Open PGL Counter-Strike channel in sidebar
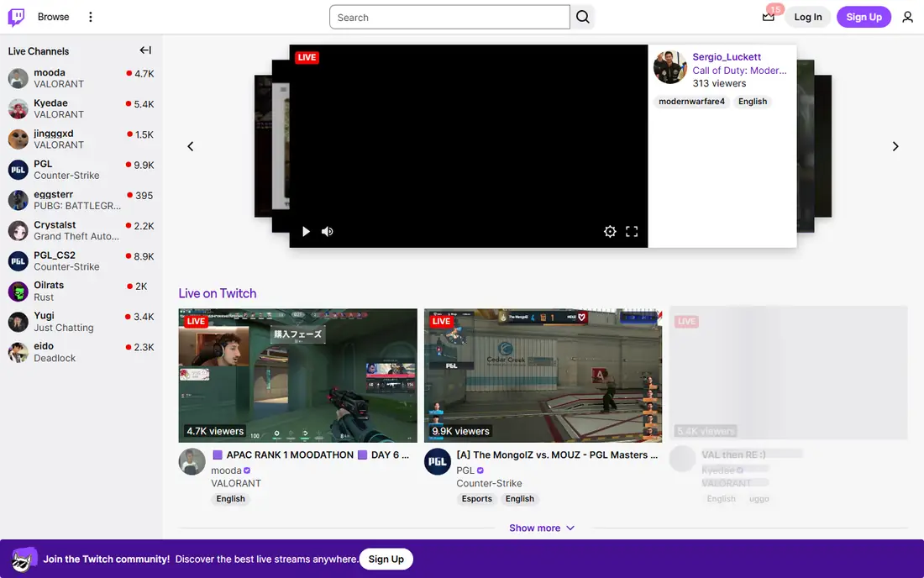924x578 pixels. (81, 169)
